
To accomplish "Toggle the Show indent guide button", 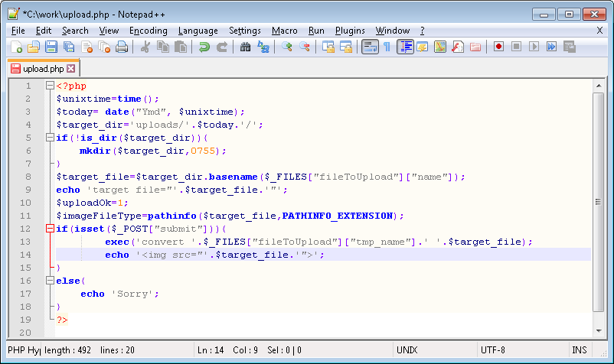I will 405,47.
